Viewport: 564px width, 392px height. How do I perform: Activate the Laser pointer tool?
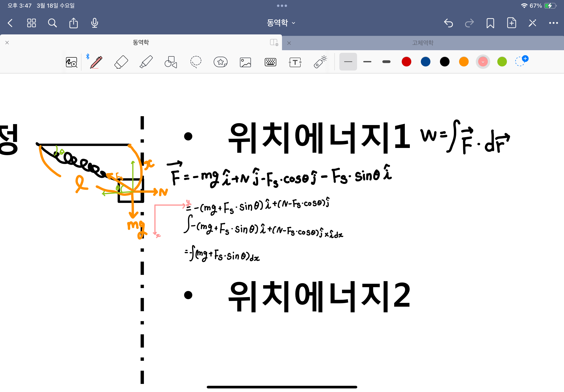320,62
